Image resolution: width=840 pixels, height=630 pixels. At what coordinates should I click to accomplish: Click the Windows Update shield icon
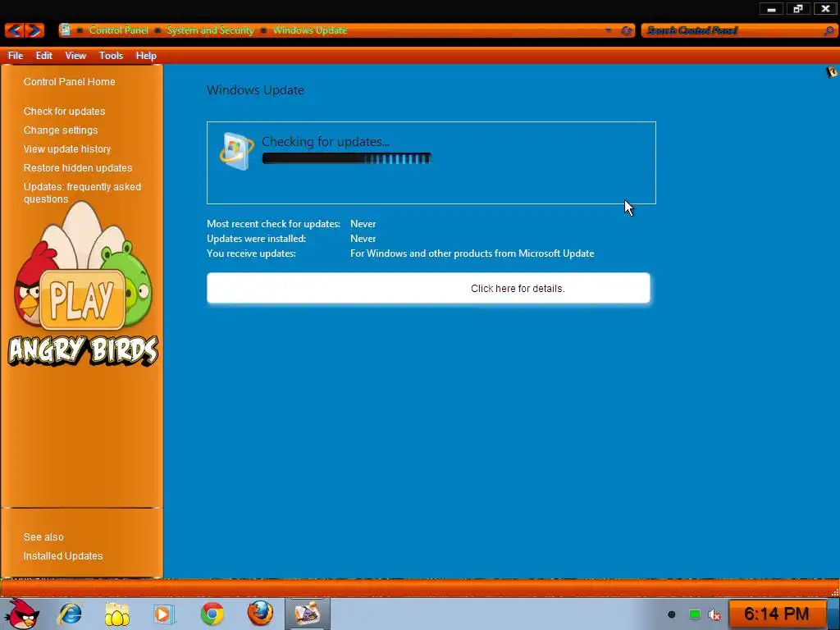pos(236,151)
